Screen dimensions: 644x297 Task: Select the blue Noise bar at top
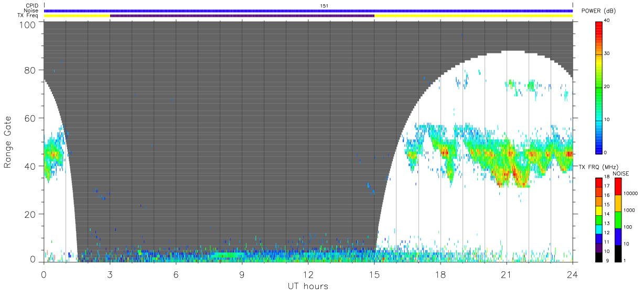point(308,10)
